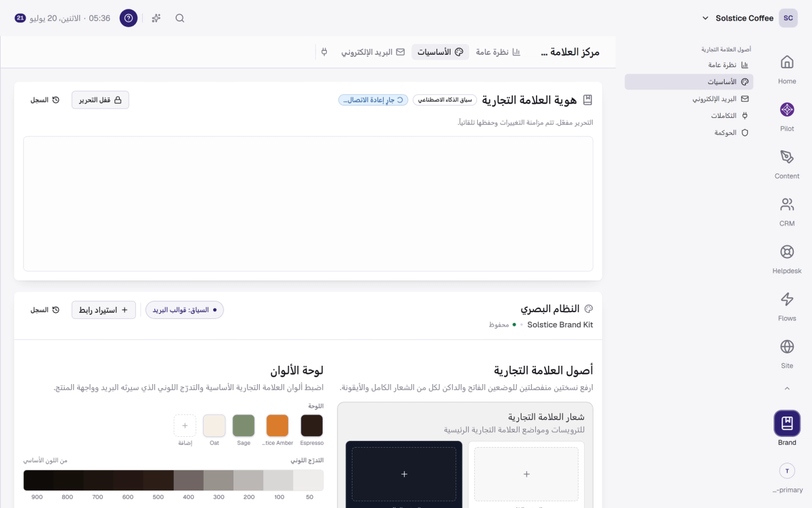The height and width of the screenshot is (508, 812).
Task: Switch to the نظرة عامة tab
Action: click(499, 52)
